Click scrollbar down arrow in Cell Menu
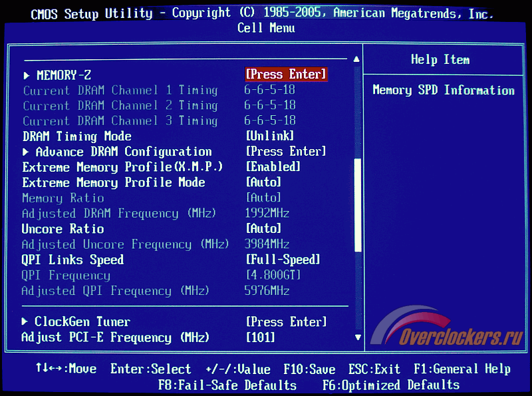The image size is (532, 396). pos(358,337)
